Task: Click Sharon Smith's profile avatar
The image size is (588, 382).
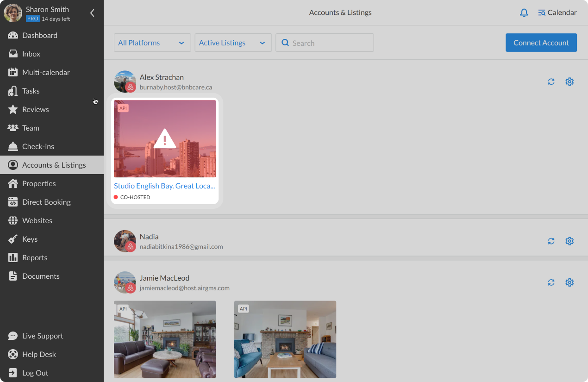Action: 13,13
